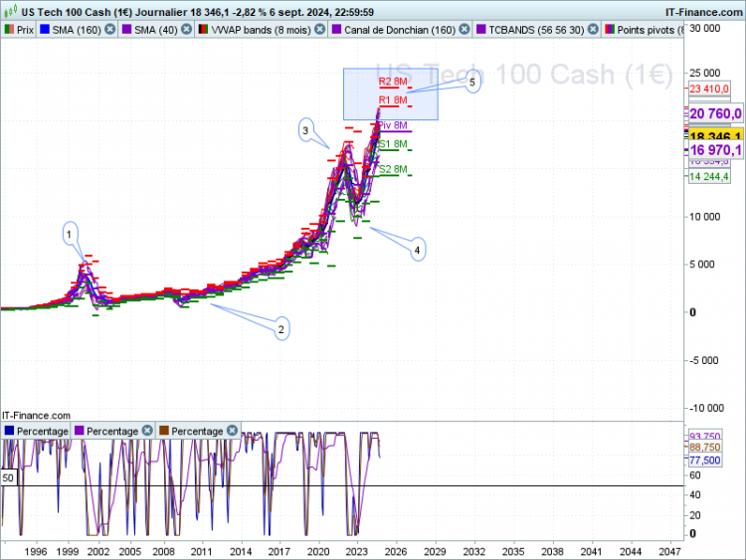The height and width of the screenshot is (560, 746).
Task: Click the 30 000 price axis label
Action: pyautogui.click(x=705, y=28)
